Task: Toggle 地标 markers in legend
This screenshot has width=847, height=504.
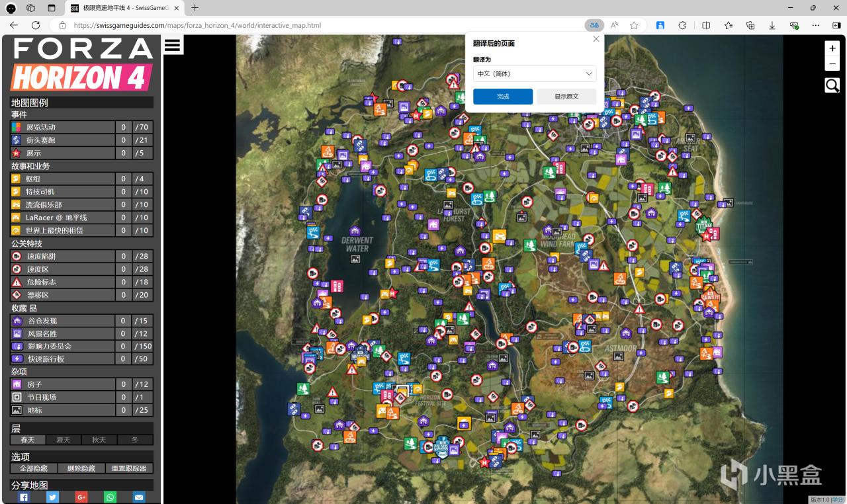Action: pyautogui.click(x=81, y=410)
